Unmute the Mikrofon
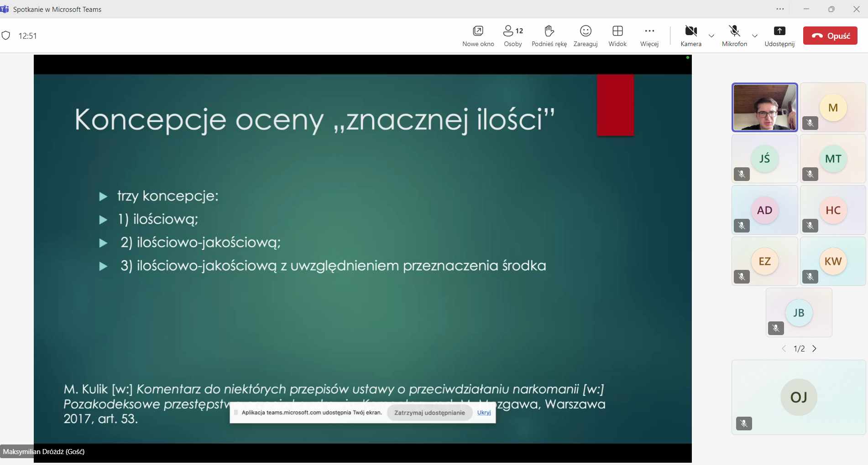The width and height of the screenshot is (868, 465). pyautogui.click(x=734, y=36)
